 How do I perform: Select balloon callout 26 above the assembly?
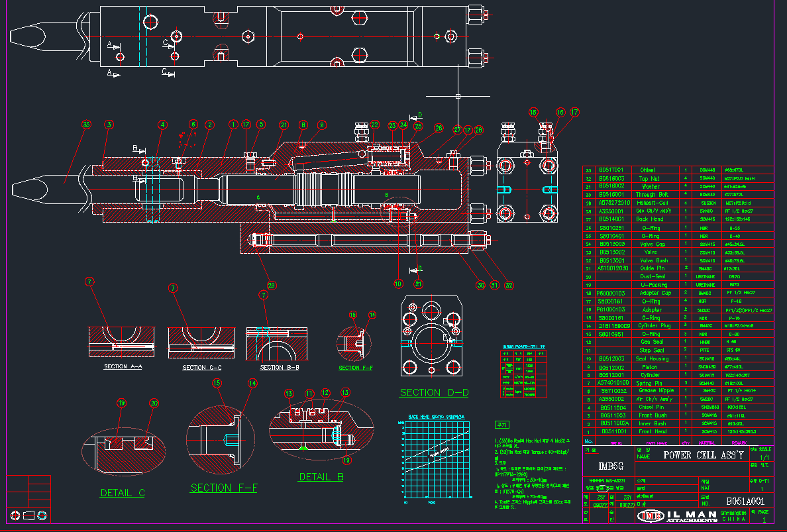pyautogui.click(x=439, y=129)
